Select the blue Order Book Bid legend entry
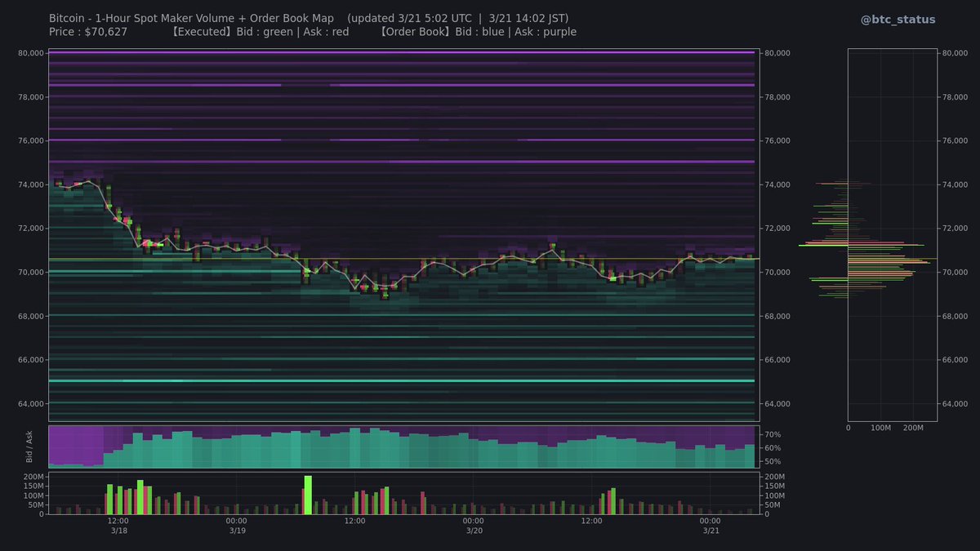Screen dimensions: 980x551 click(481, 32)
